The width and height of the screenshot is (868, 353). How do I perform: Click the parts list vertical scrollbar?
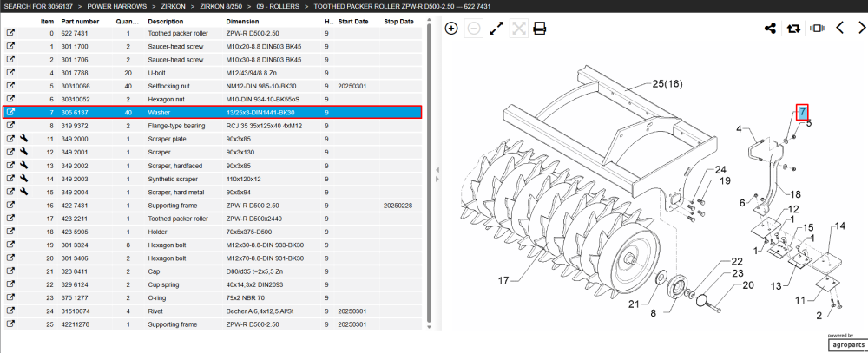tap(430, 169)
